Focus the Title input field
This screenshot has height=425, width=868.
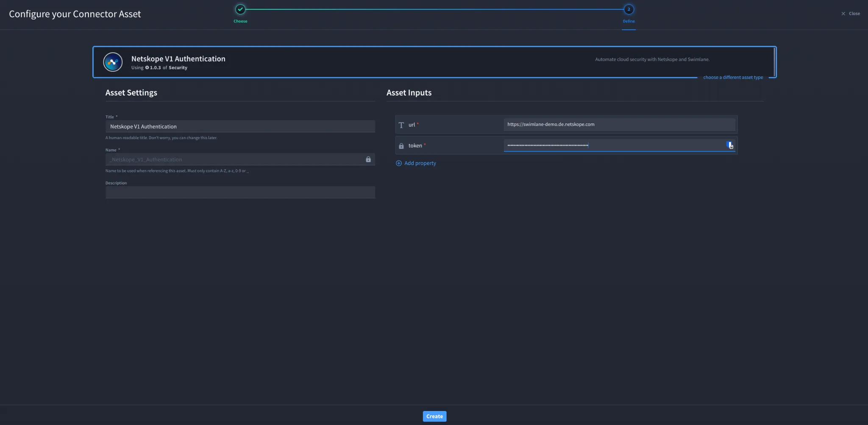(x=240, y=126)
